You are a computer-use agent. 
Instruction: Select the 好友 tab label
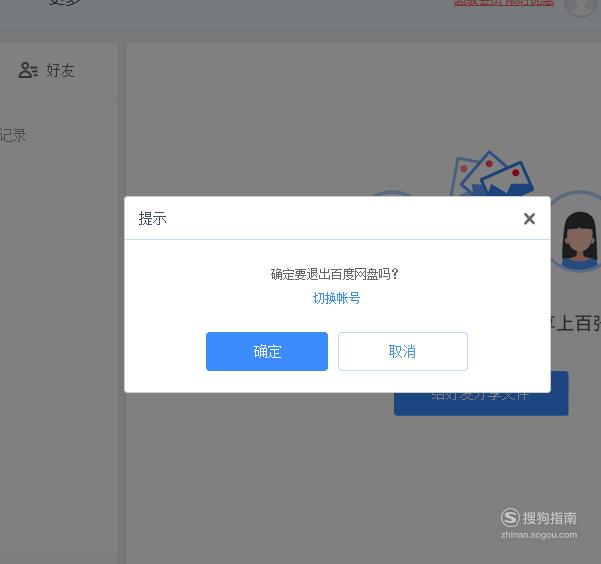coord(60,70)
